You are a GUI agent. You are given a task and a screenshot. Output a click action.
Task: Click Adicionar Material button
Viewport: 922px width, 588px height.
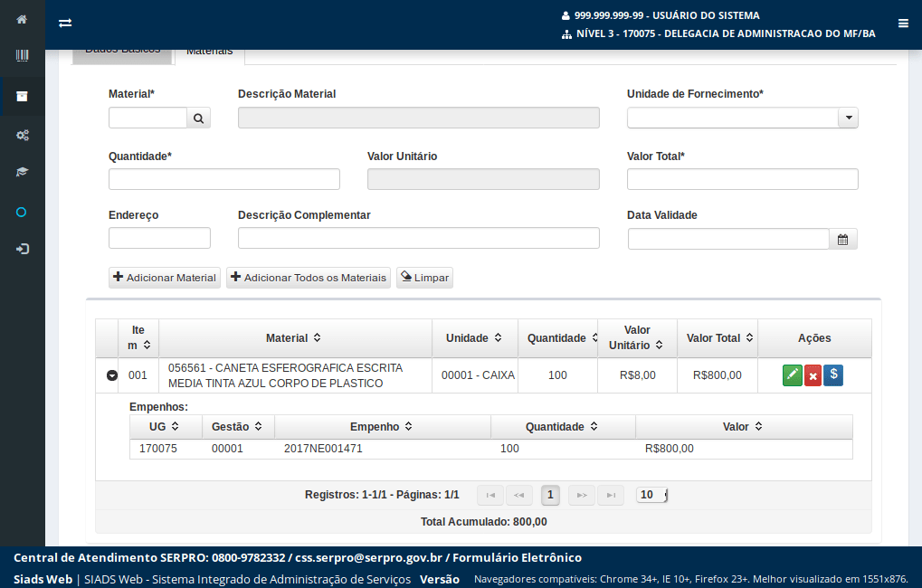pos(165,278)
